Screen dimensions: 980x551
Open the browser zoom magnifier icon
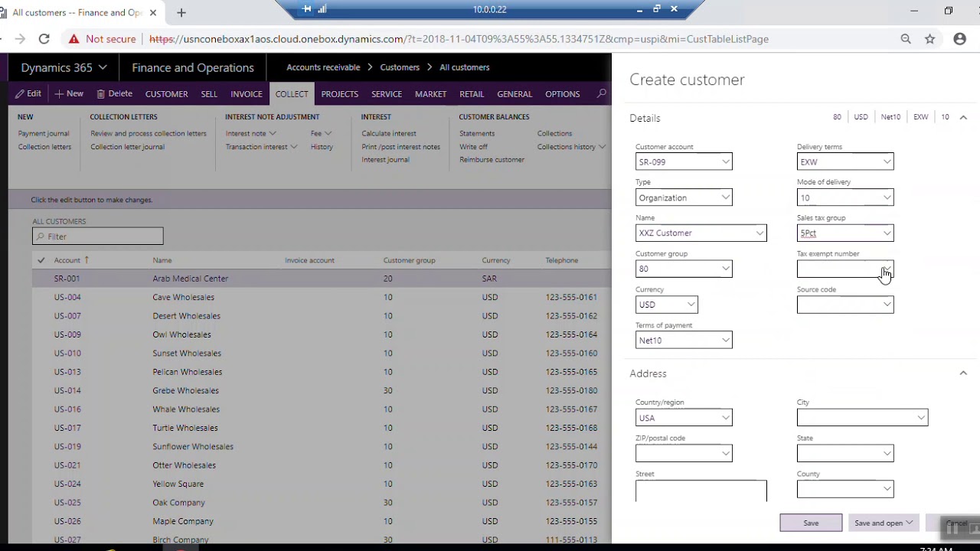pos(906,39)
